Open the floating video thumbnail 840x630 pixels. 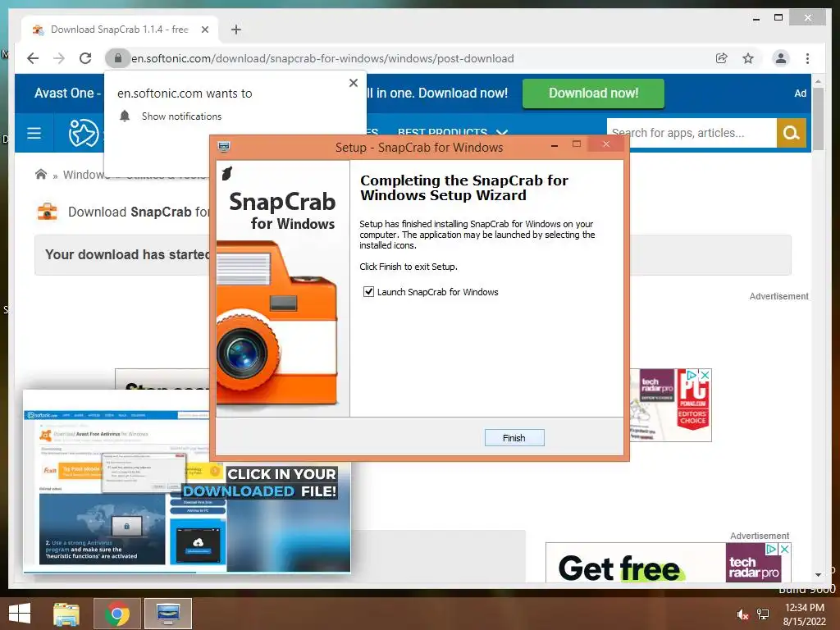tap(187, 481)
